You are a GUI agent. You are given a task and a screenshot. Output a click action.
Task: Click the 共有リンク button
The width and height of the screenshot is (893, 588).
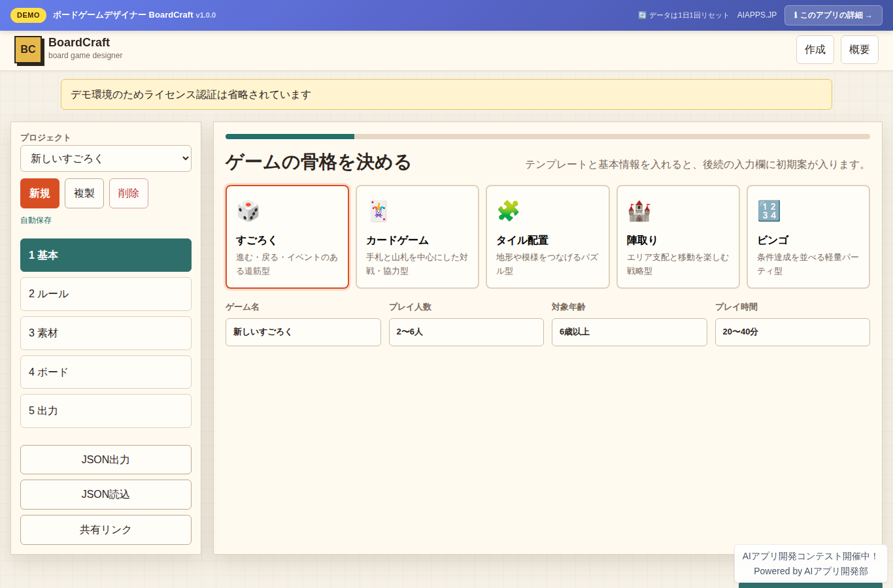coord(106,530)
